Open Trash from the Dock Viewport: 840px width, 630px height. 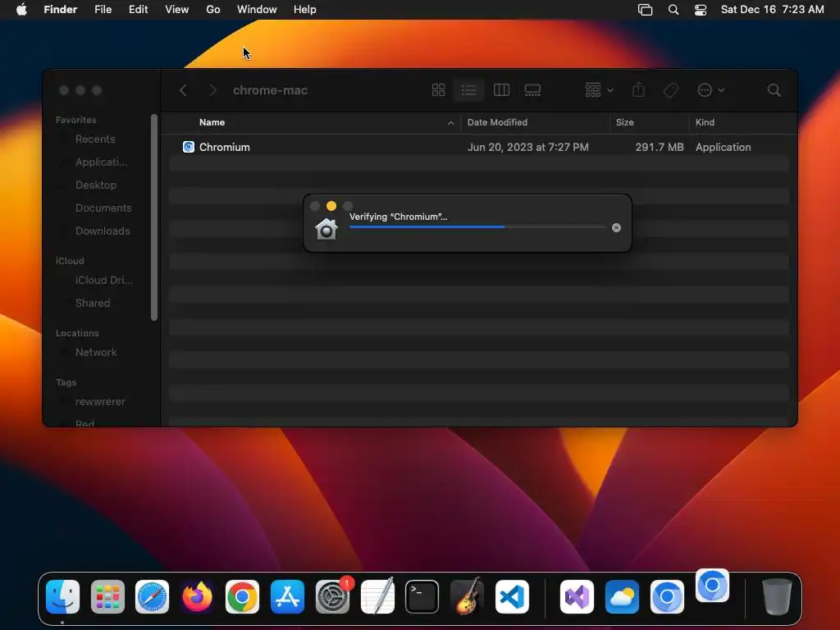tap(777, 597)
